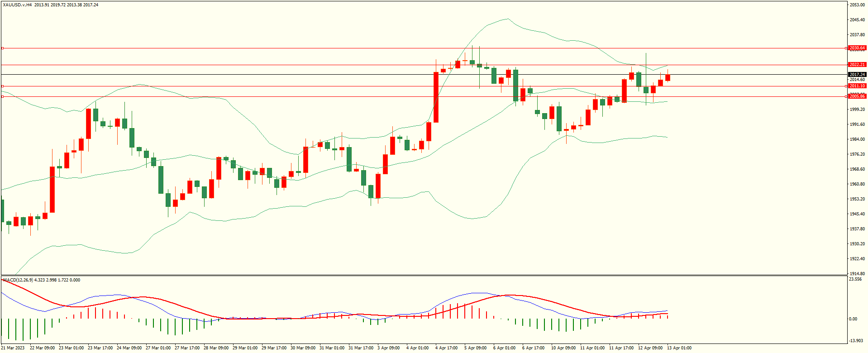The height and width of the screenshot is (353, 868).
Task: Click the '21 Mar 2023' date label
Action: (13, 348)
